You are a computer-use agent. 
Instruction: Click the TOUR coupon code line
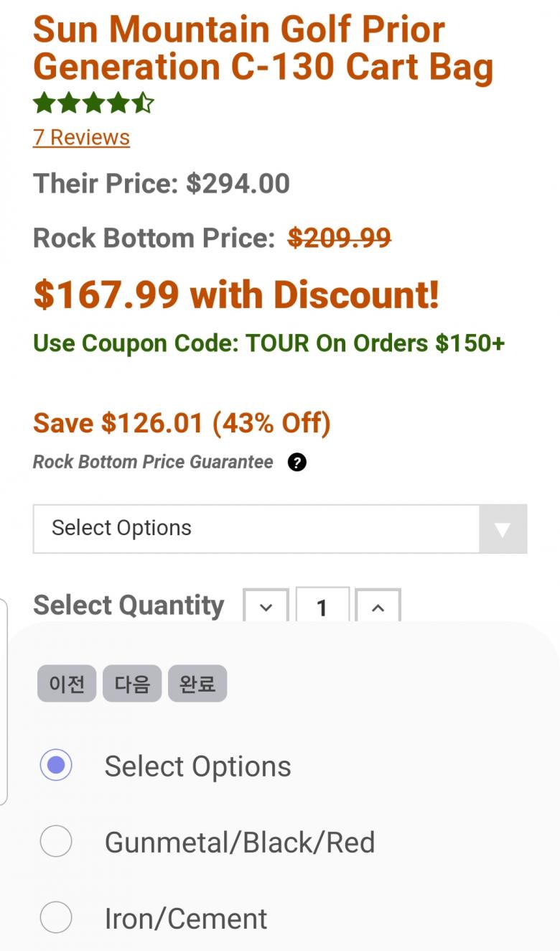point(269,343)
